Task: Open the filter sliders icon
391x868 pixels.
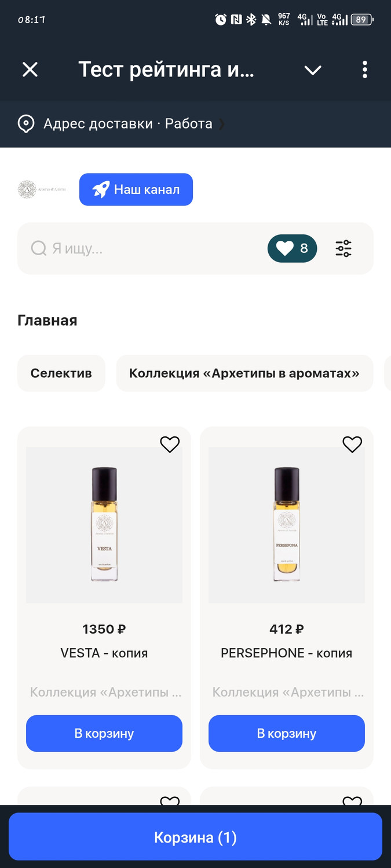Action: [x=344, y=249]
